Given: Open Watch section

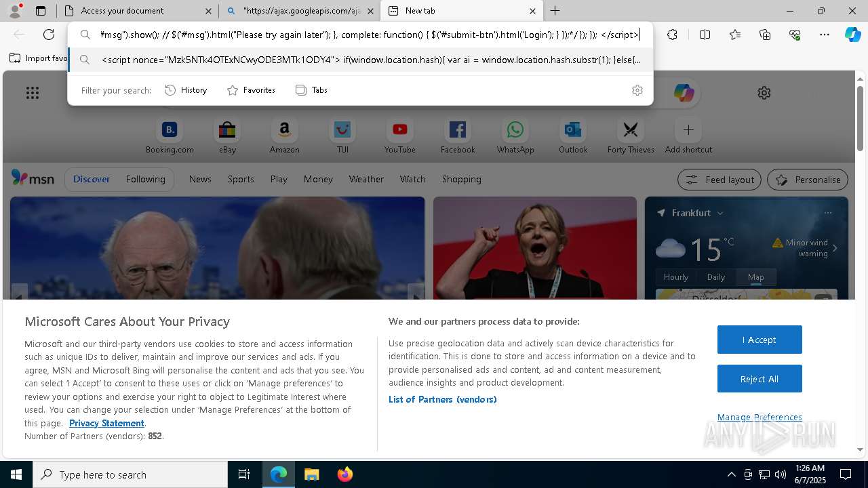Looking at the screenshot, I should [x=412, y=180].
